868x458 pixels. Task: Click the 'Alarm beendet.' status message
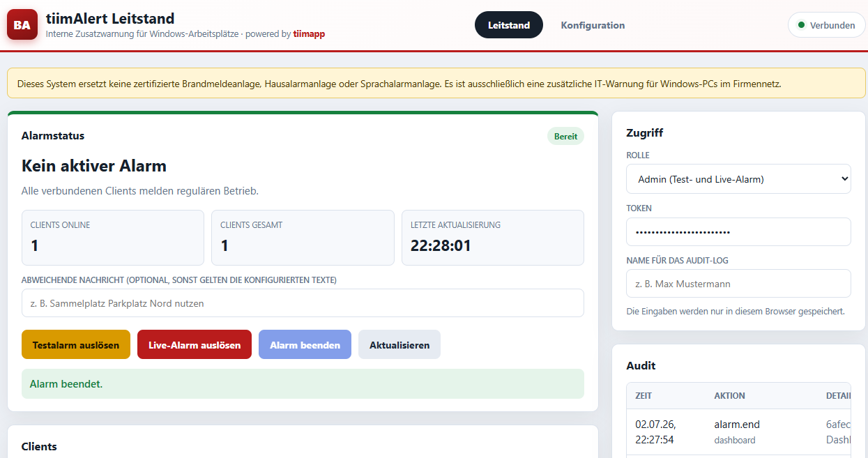303,383
